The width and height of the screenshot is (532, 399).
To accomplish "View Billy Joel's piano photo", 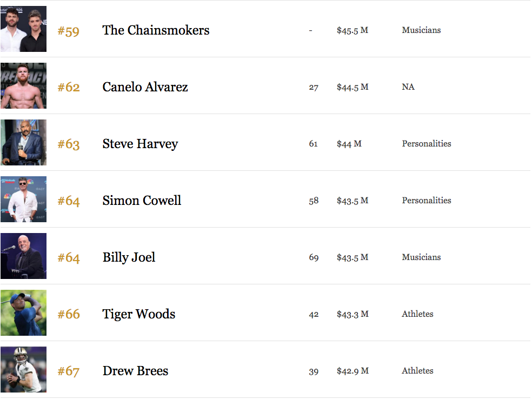I will (23, 256).
